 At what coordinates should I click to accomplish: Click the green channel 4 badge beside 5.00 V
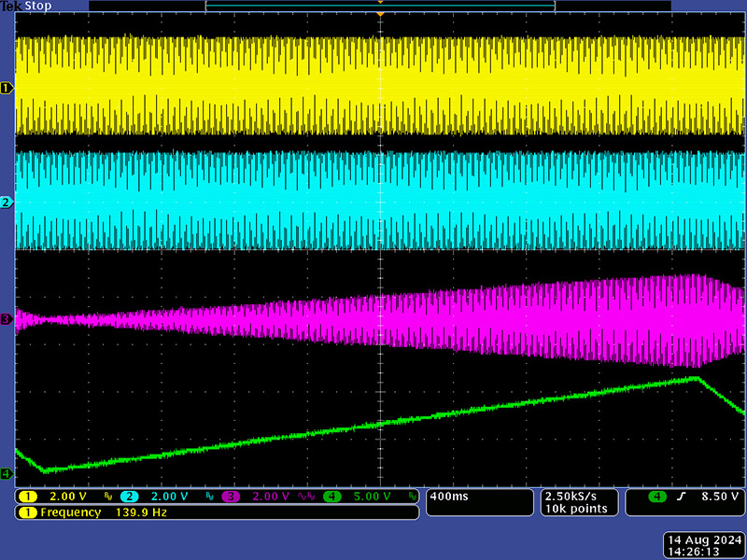coord(332,497)
